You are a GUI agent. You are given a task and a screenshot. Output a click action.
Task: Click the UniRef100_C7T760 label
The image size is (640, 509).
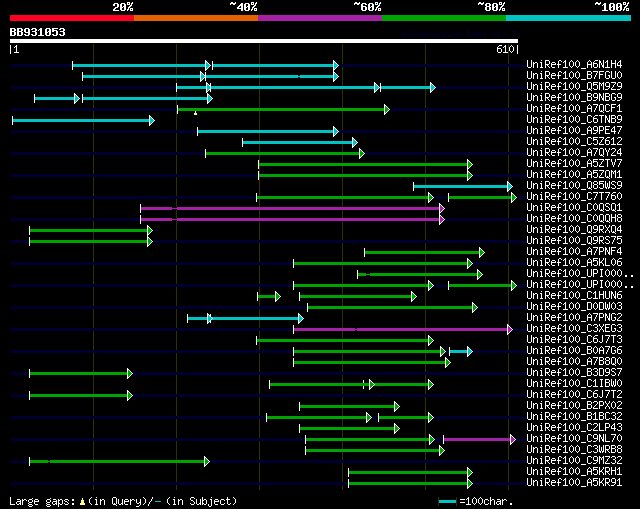click(574, 196)
